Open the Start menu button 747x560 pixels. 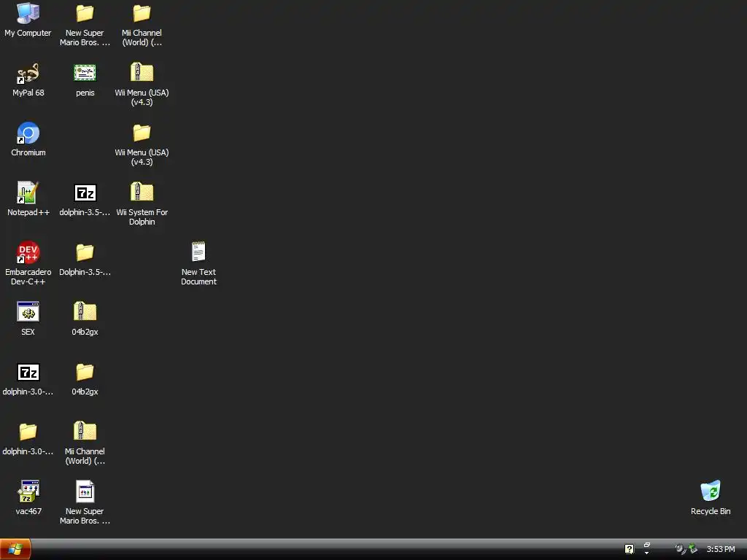(15, 549)
